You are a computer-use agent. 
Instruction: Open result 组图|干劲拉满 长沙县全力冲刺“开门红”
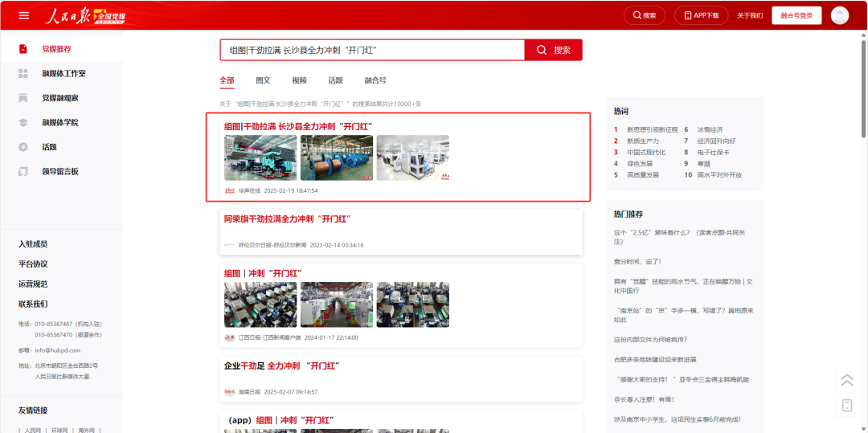(x=298, y=126)
